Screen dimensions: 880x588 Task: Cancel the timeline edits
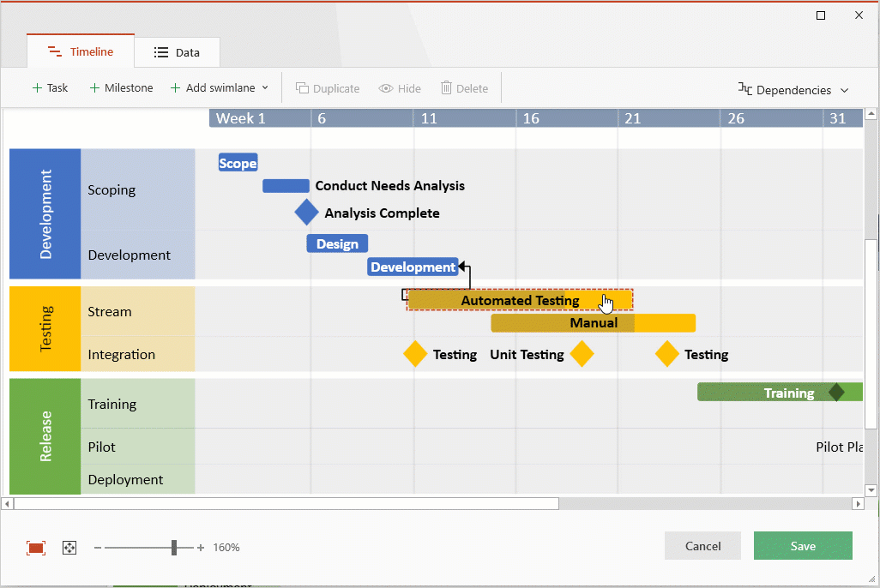coord(702,545)
